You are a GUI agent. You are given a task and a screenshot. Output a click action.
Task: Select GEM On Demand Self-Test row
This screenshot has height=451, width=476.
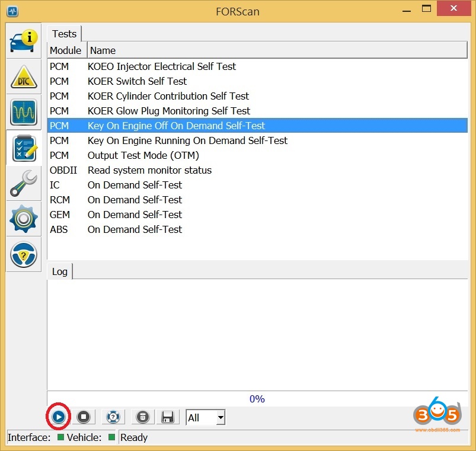257,215
